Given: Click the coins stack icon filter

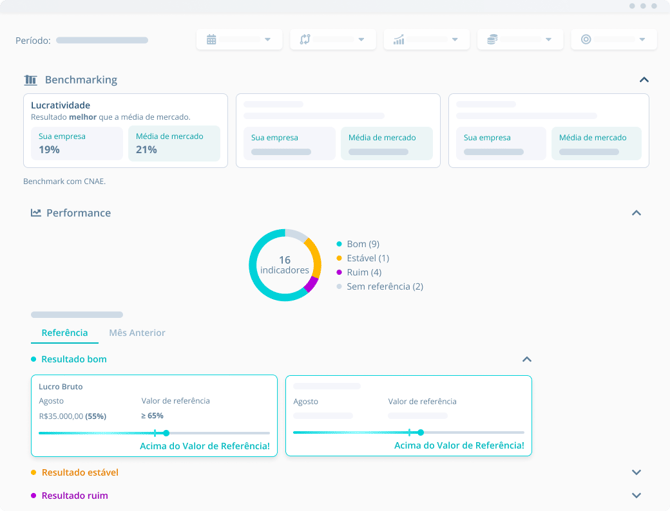Looking at the screenshot, I should (x=492, y=40).
